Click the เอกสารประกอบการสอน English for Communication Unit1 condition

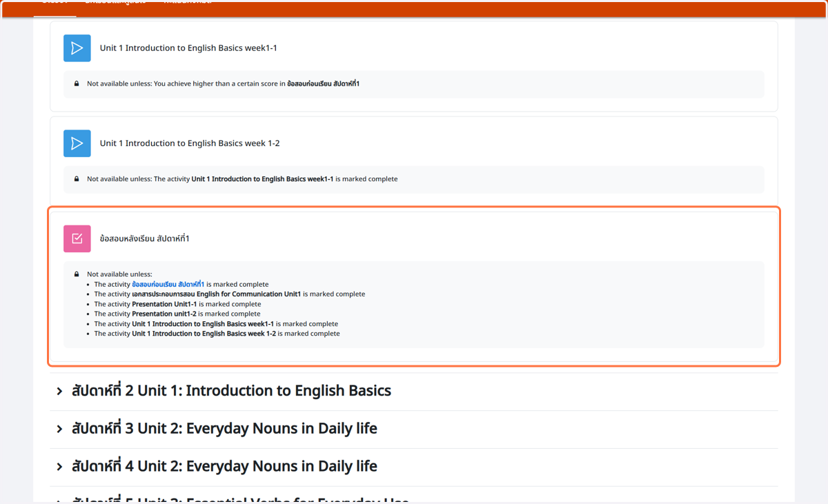coord(230,294)
